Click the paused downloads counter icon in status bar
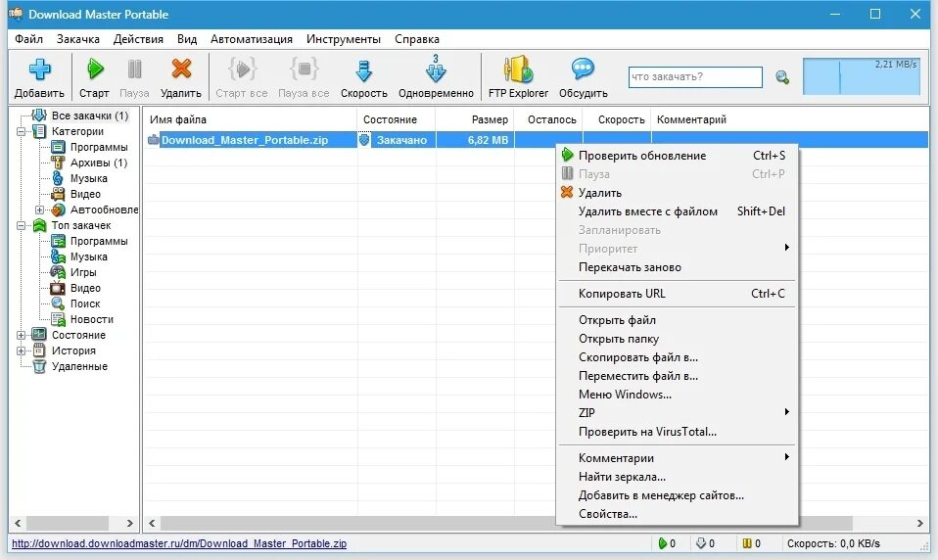 pyautogui.click(x=746, y=543)
